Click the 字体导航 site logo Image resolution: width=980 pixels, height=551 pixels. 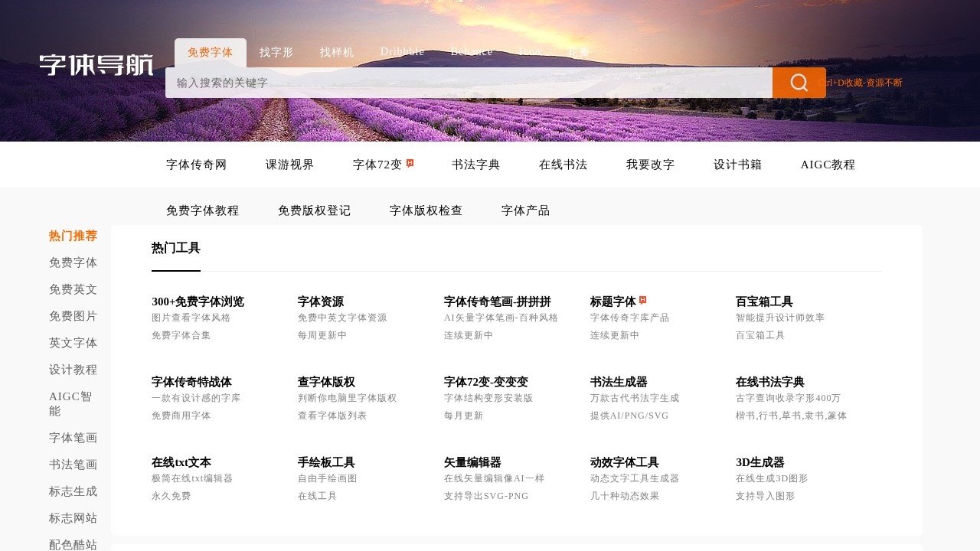tap(96, 66)
